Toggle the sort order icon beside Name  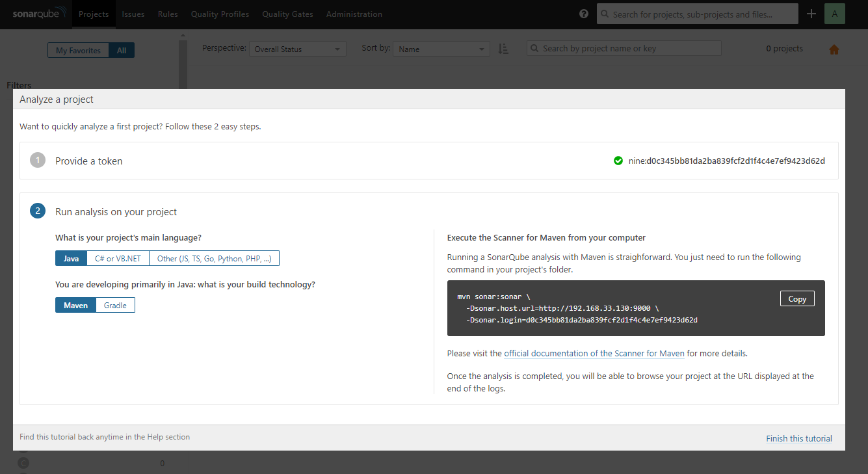point(503,49)
